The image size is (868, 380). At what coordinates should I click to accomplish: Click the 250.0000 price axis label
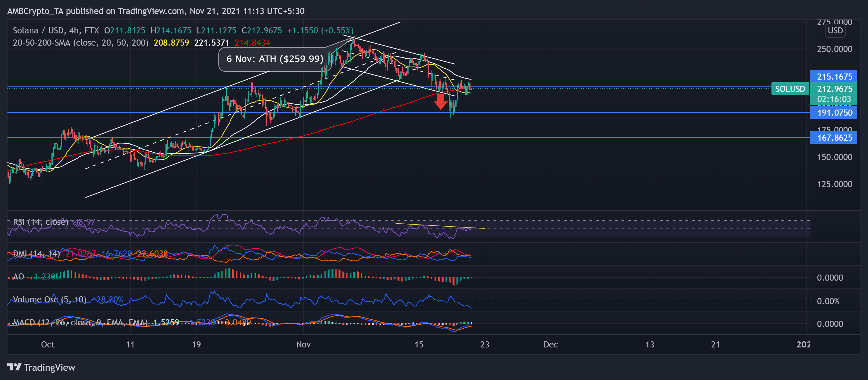pos(834,49)
